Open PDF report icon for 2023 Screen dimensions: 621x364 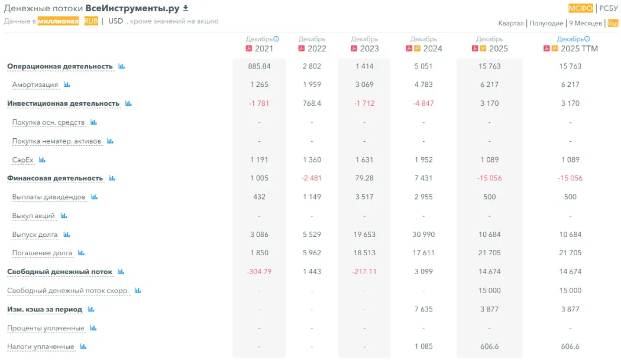point(354,48)
